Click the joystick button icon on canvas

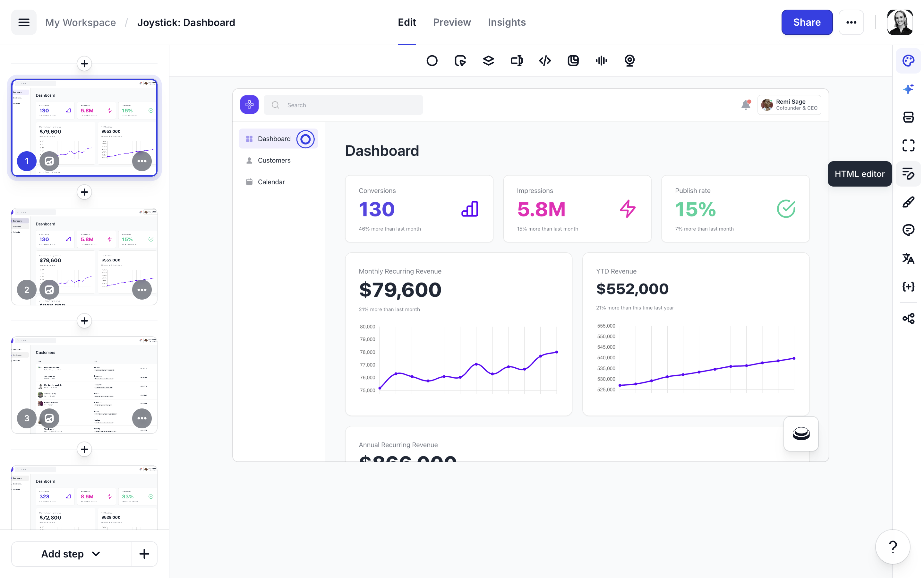pos(801,433)
